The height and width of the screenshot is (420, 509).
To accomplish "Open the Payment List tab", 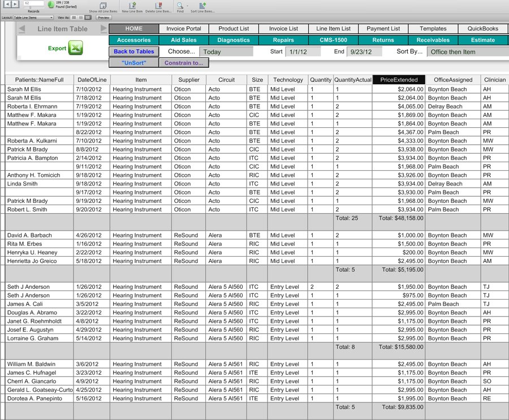I will [383, 29].
